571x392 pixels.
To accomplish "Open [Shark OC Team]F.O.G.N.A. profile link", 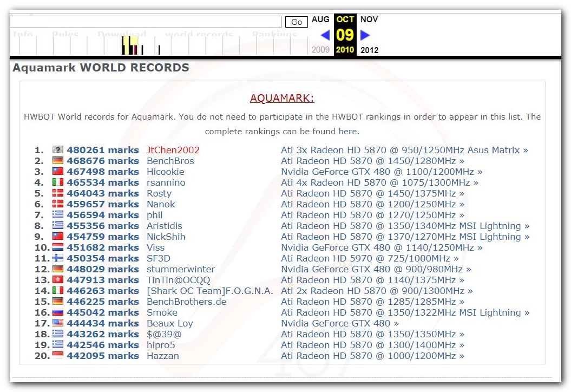I will [210, 291].
